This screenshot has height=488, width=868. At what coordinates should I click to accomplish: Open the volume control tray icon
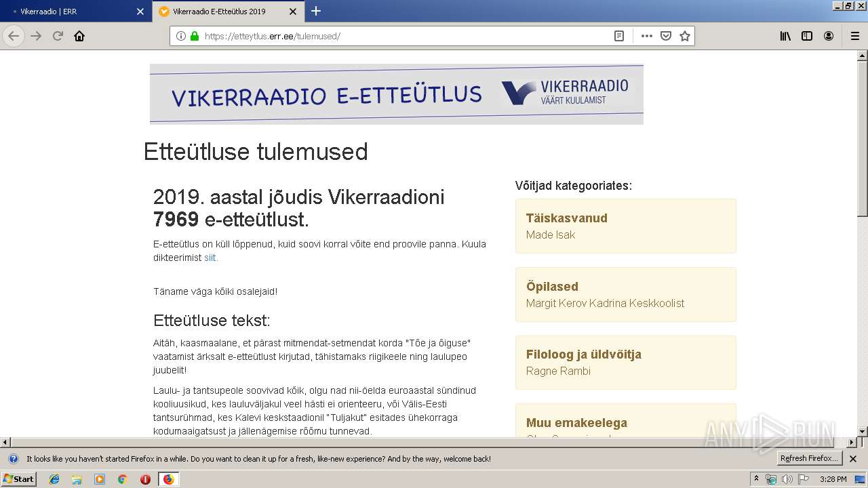click(787, 479)
